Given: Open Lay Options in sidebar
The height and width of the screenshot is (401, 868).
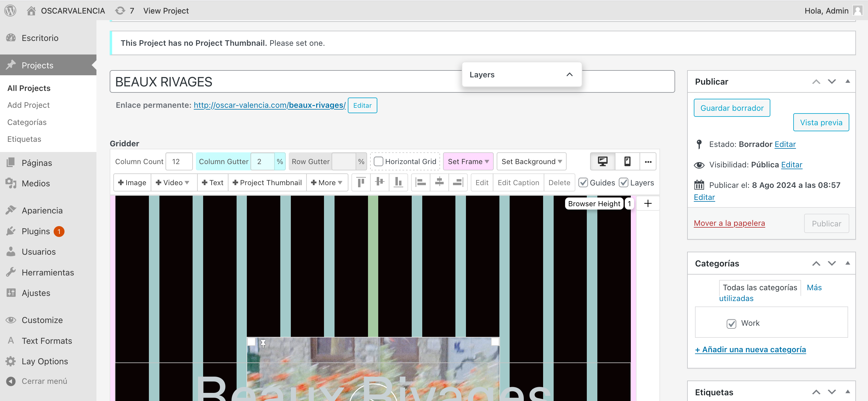Looking at the screenshot, I should click(45, 361).
